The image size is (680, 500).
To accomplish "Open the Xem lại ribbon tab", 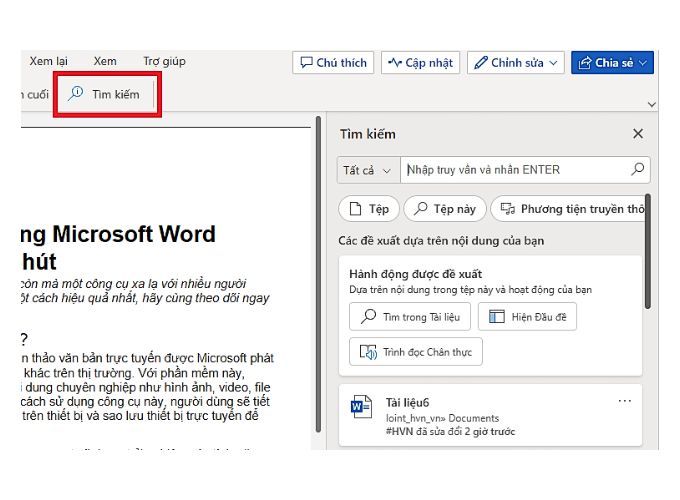I will pyautogui.click(x=49, y=62).
